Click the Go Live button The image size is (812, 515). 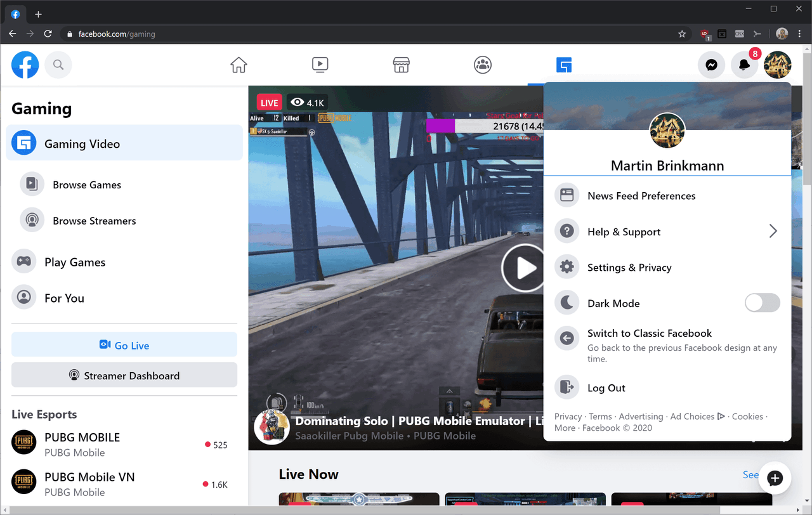[x=124, y=345]
